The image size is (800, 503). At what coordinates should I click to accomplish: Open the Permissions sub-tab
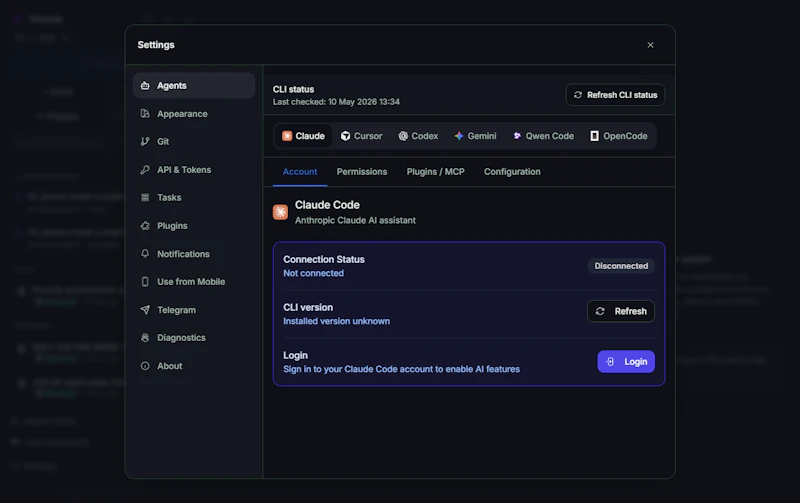(362, 172)
